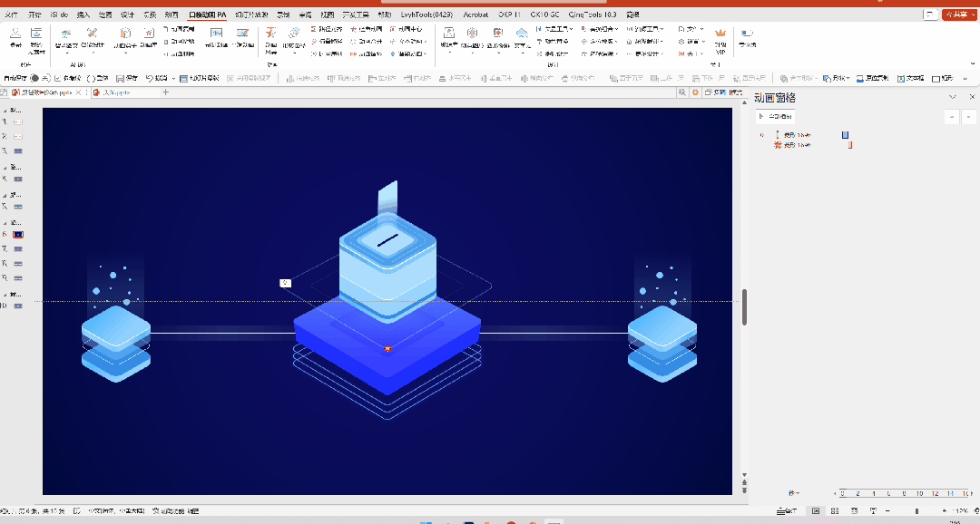
Task: Click the animation preview monitor icon in ribbon
Action: [x=216, y=34]
